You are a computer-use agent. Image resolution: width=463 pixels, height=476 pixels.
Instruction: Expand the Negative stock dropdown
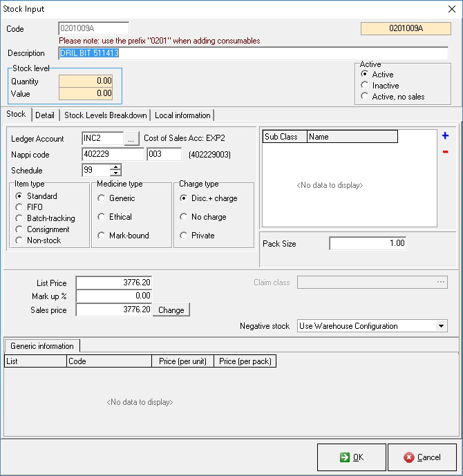pyautogui.click(x=442, y=326)
